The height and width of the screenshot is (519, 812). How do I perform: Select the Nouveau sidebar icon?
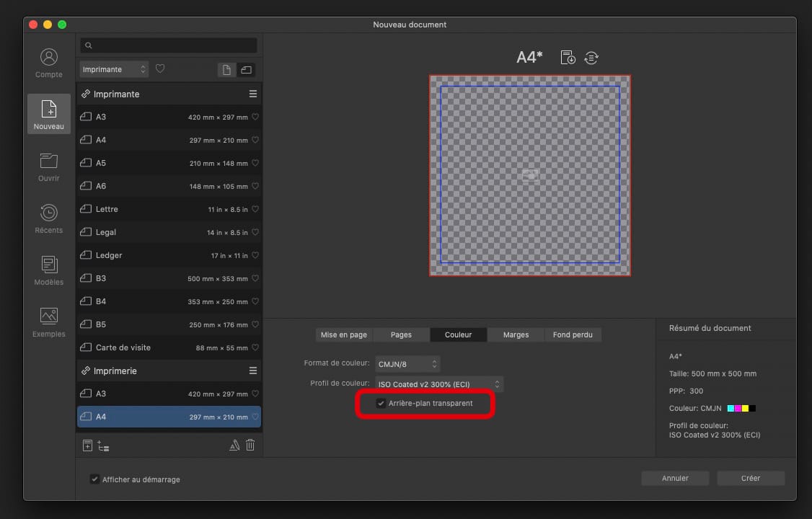tap(49, 114)
